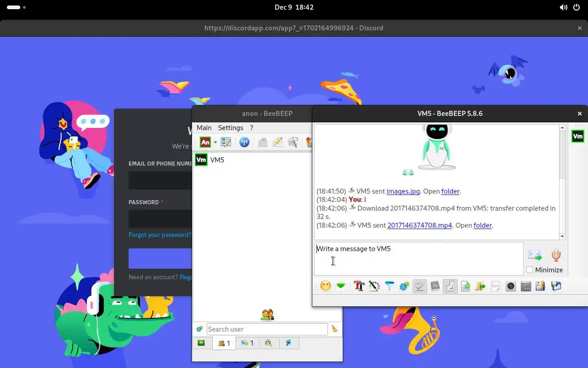Open folder link after 2017146374708.mp4
The image size is (588, 368).
click(483, 225)
